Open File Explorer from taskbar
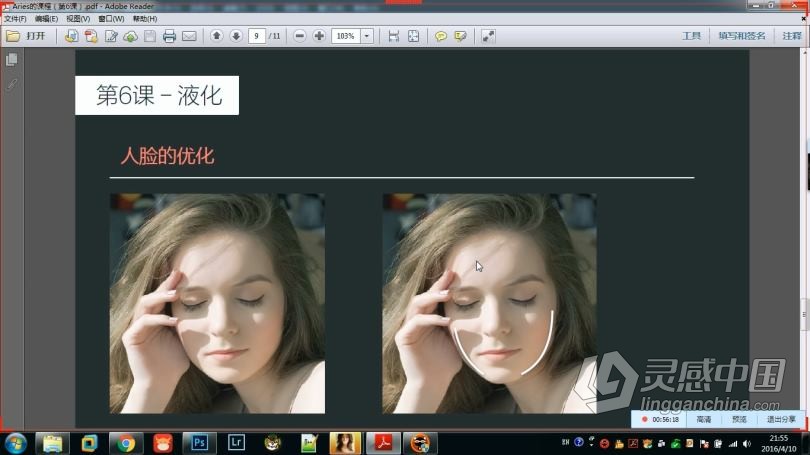The image size is (810, 455). point(52,444)
